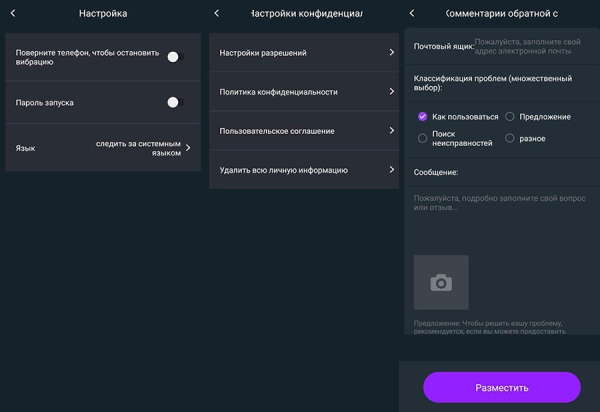The width and height of the screenshot is (600, 412).
Task: Open chevron for Удалить всю личную информацию
Action: point(391,169)
